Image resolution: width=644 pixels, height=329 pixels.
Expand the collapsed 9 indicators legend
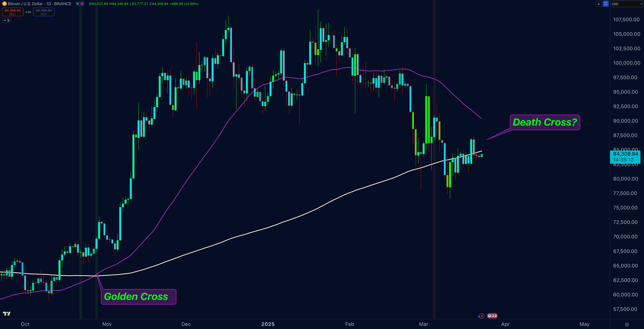pos(6,20)
